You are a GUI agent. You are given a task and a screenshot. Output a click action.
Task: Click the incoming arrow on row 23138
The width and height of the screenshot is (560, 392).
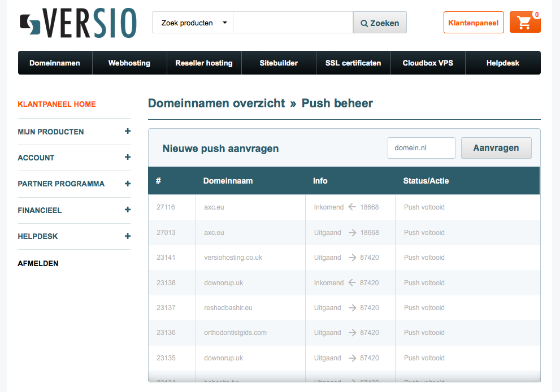coord(352,283)
